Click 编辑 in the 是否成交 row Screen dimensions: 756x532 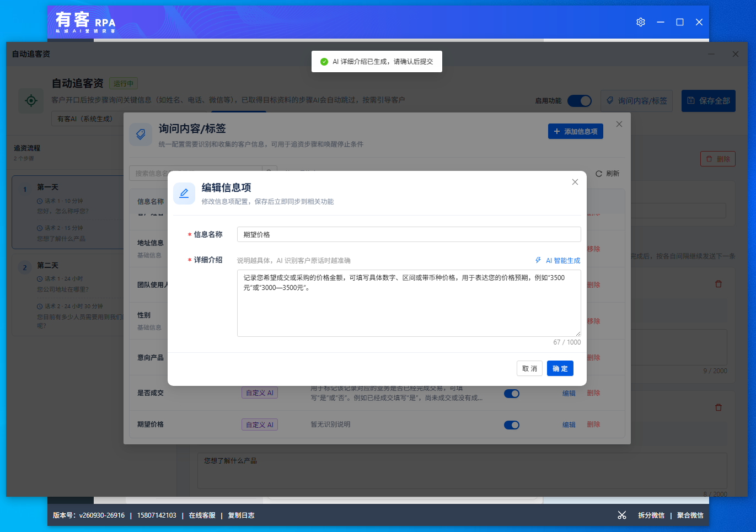click(569, 393)
